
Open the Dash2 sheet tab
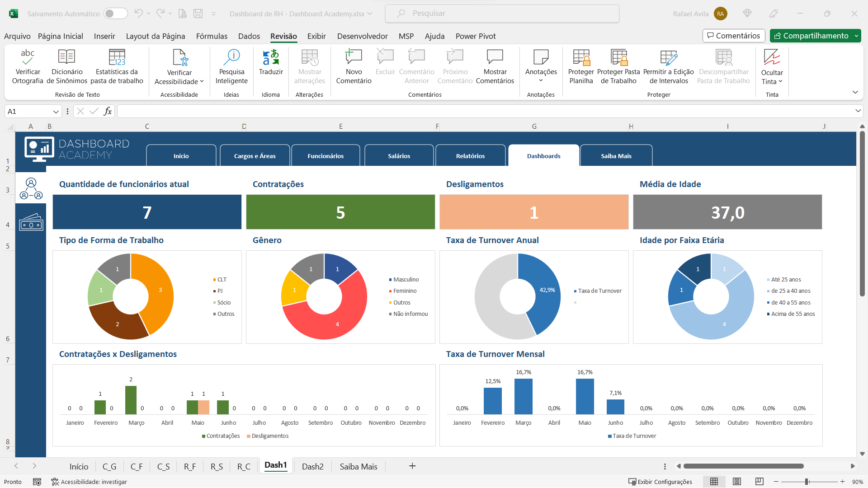pyautogui.click(x=312, y=466)
